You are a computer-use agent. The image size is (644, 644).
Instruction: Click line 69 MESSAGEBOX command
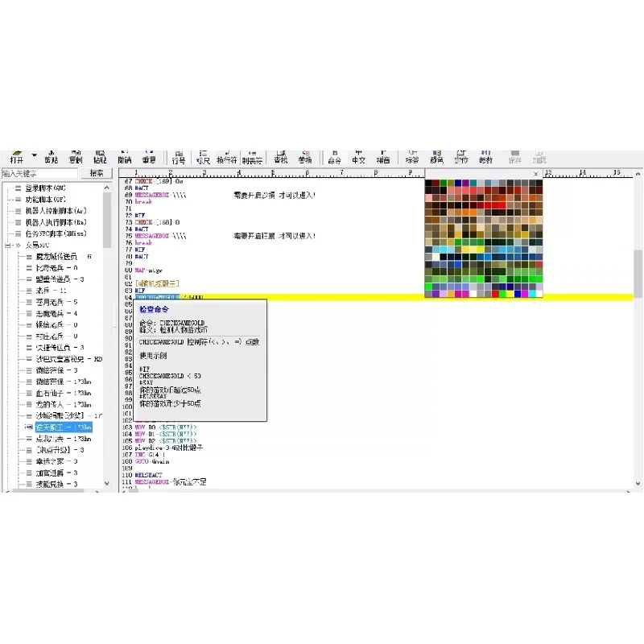point(152,195)
